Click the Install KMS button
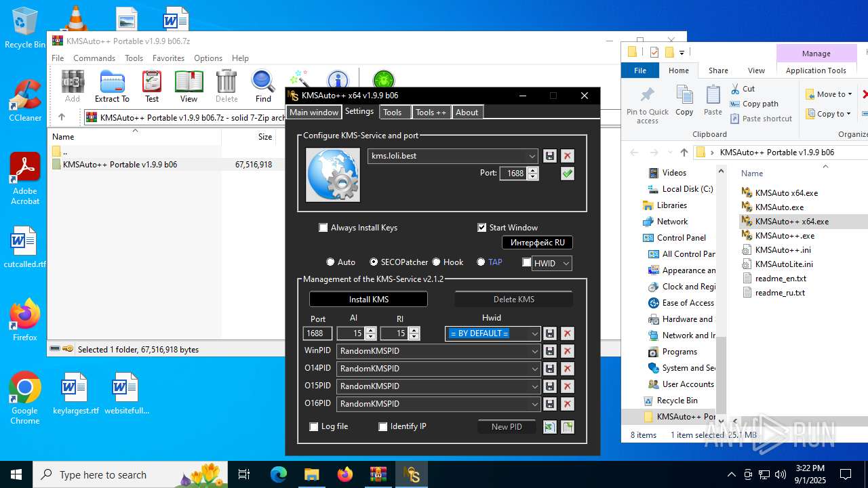Image resolution: width=868 pixels, height=488 pixels. click(x=368, y=299)
